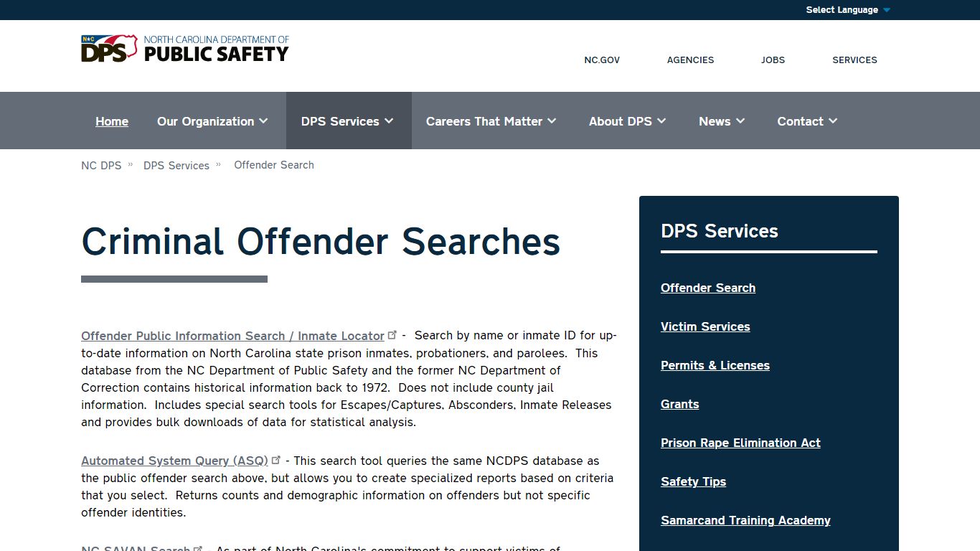Screen dimensions: 980x551
Task: Open Safety Tips sidebar link
Action: (x=693, y=481)
